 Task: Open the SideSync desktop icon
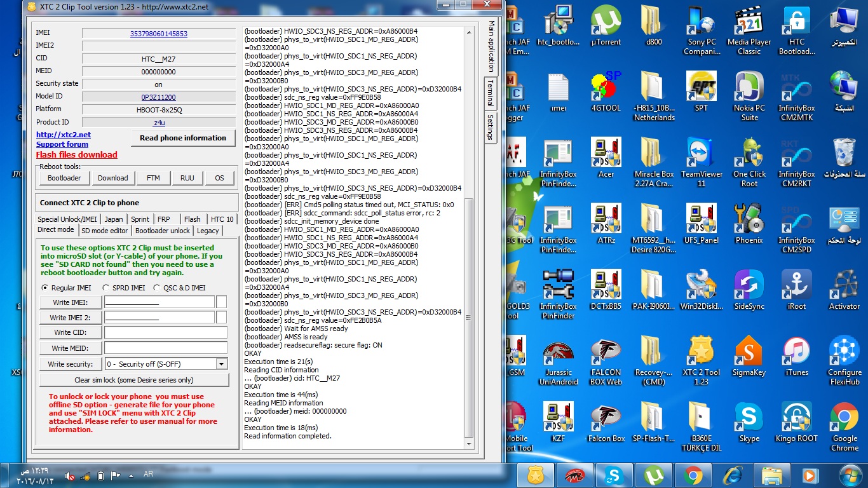point(749,290)
